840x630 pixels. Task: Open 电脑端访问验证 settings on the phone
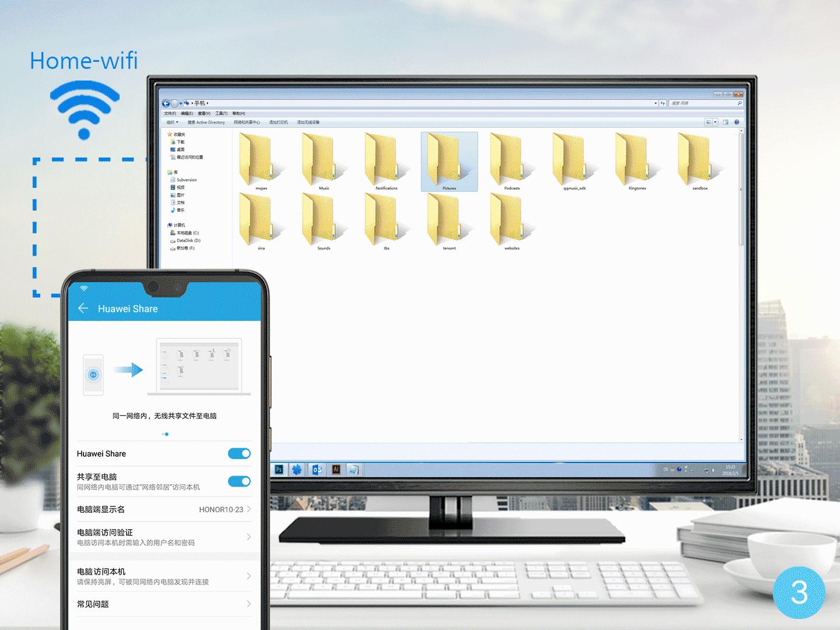point(164,537)
